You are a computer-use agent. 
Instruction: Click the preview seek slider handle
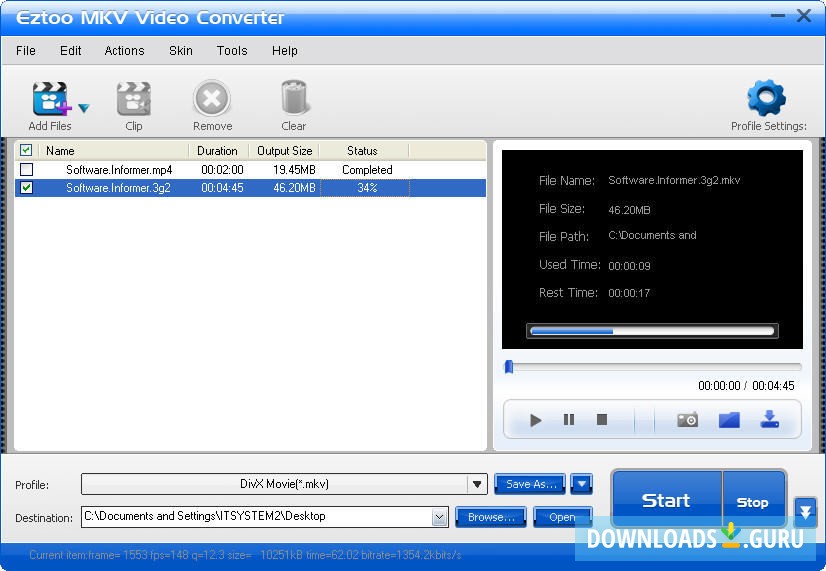(x=509, y=367)
